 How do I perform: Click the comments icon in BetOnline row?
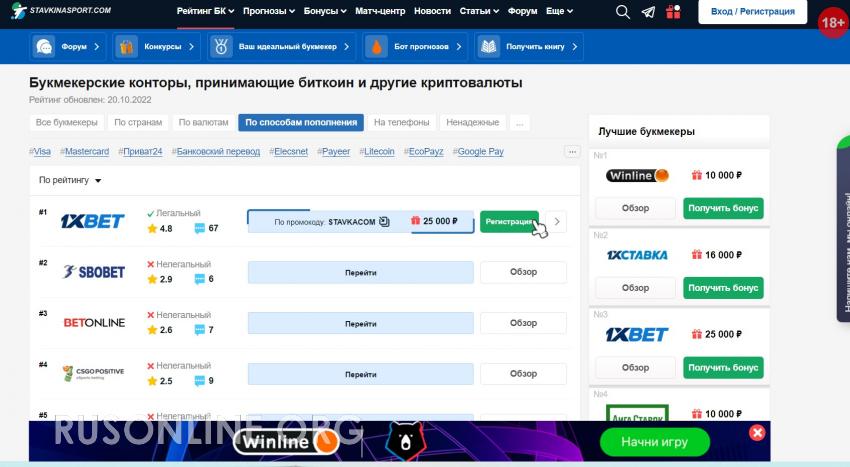[x=199, y=330]
